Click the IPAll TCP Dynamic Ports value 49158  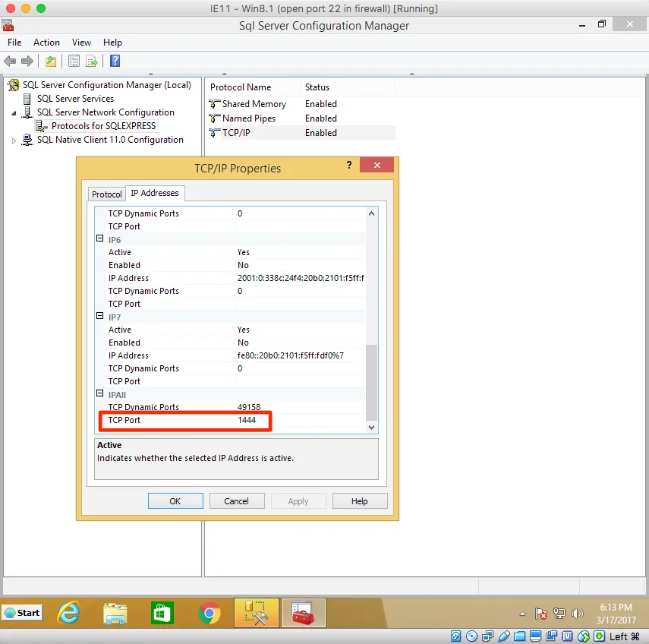coord(249,407)
